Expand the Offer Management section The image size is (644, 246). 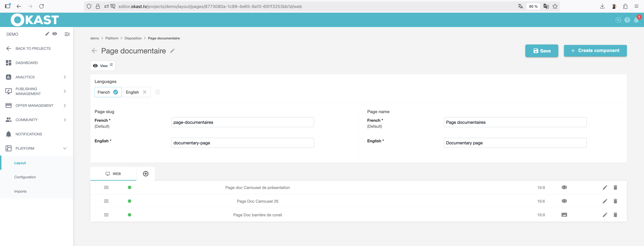coord(65,106)
